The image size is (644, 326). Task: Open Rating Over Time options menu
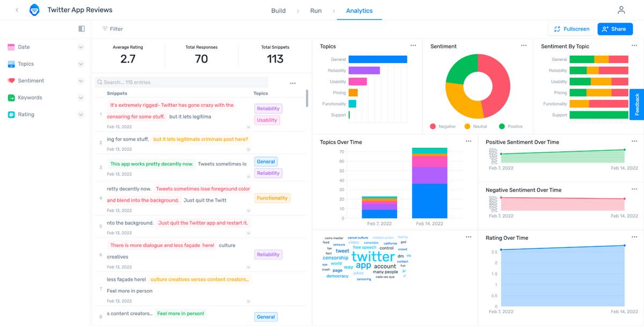coord(634,238)
